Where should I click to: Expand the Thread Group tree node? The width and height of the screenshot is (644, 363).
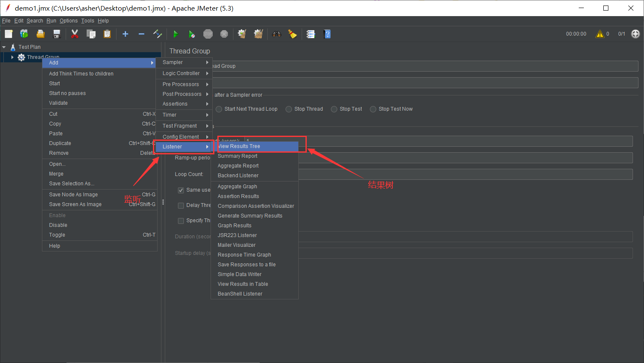pyautogui.click(x=12, y=57)
